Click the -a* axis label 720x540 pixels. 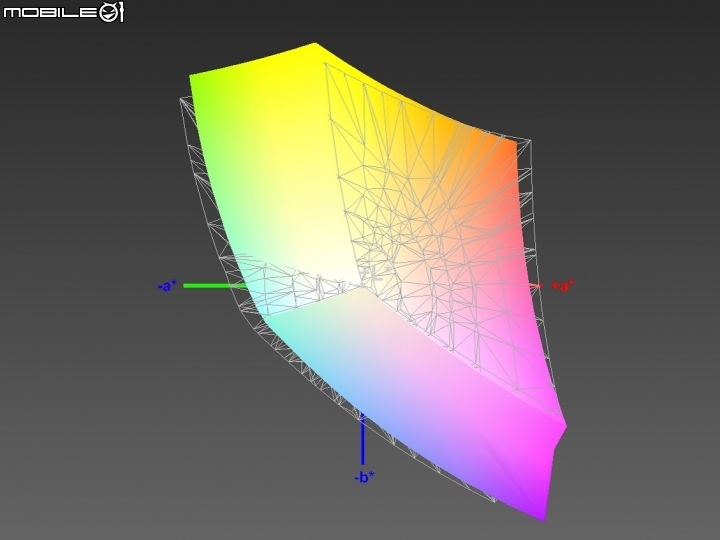tap(167, 286)
